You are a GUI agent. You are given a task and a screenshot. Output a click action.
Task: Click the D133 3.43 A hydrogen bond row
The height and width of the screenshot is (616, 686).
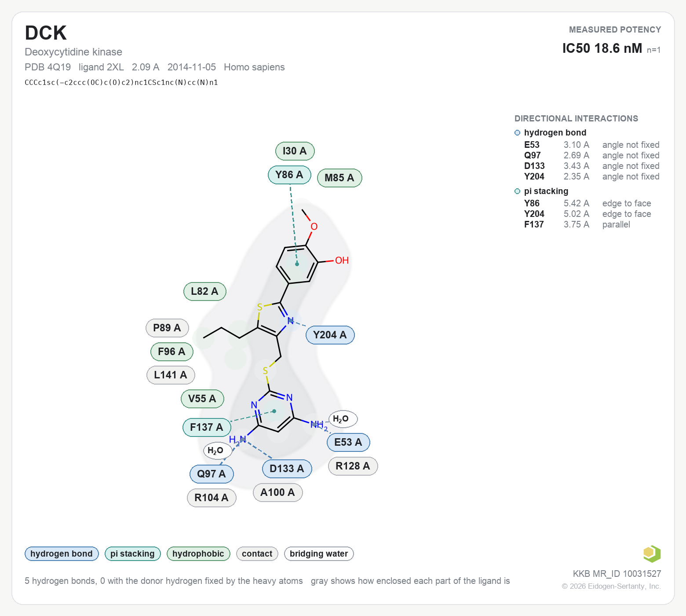tap(591, 166)
